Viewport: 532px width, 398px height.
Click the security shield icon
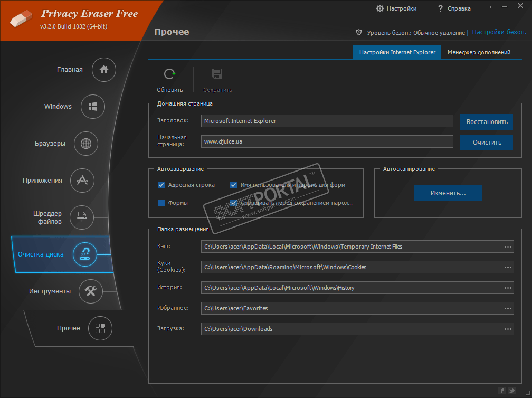(359, 33)
